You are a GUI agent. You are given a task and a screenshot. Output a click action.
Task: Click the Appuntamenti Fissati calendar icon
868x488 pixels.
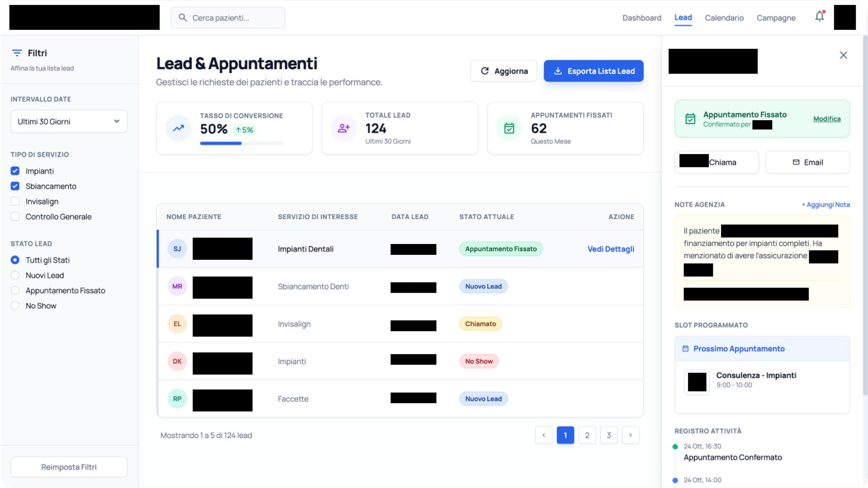click(x=509, y=128)
